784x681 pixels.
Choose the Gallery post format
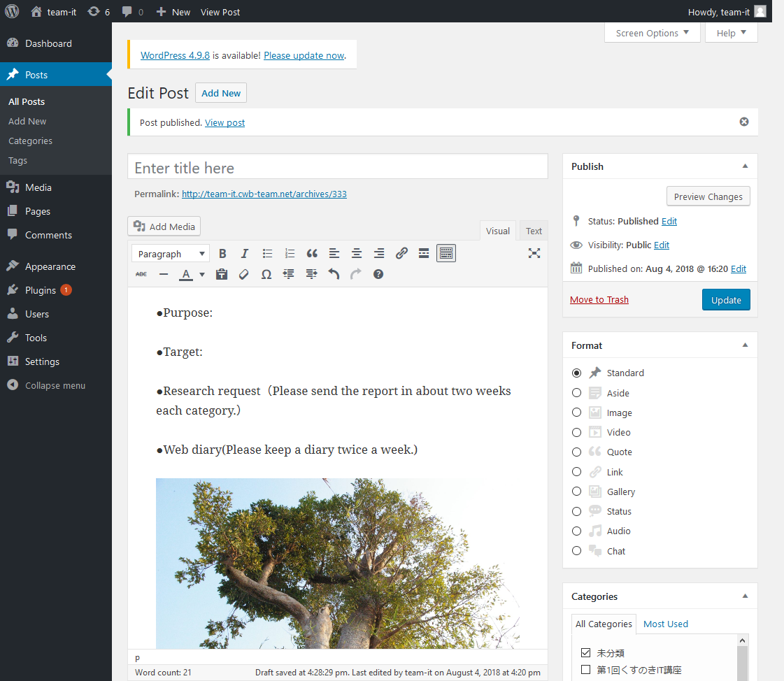(x=576, y=492)
